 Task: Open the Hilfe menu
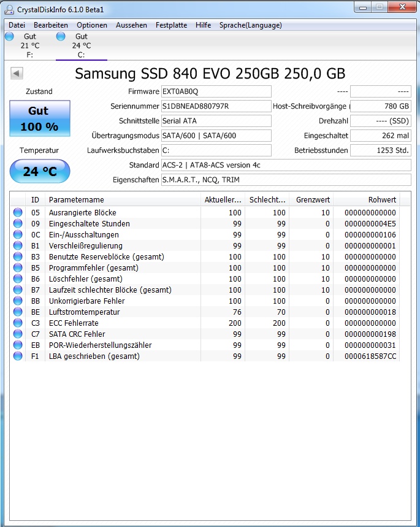pyautogui.click(x=204, y=25)
